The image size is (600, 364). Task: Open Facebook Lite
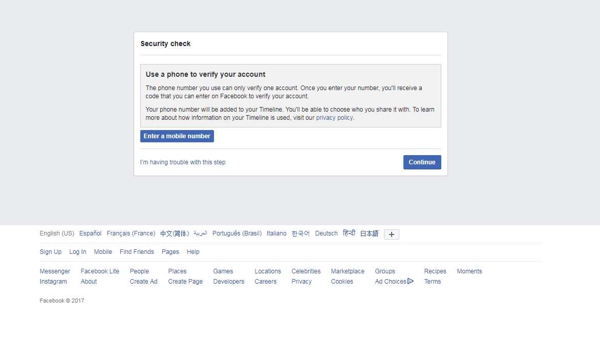(x=99, y=271)
